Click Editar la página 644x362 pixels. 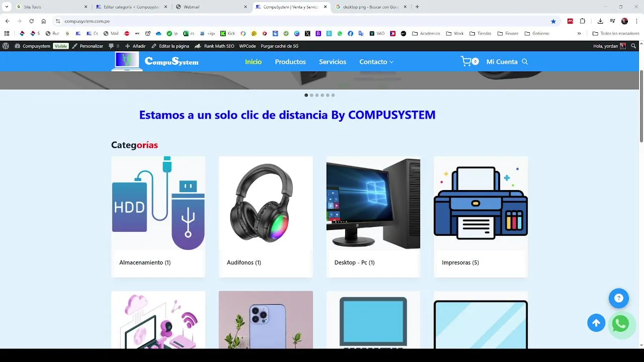coord(170,46)
